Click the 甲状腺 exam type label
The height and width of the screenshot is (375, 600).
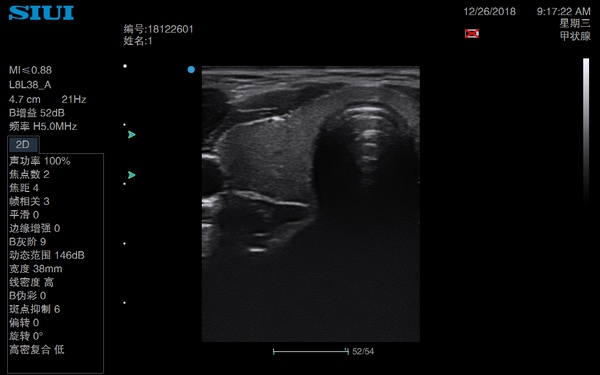(x=575, y=36)
